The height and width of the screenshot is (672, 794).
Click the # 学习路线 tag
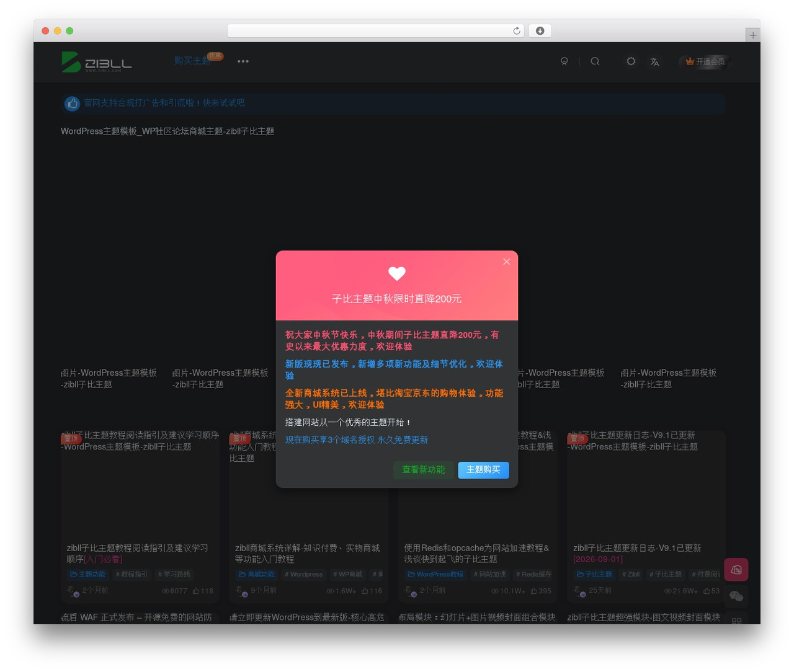[x=174, y=574]
